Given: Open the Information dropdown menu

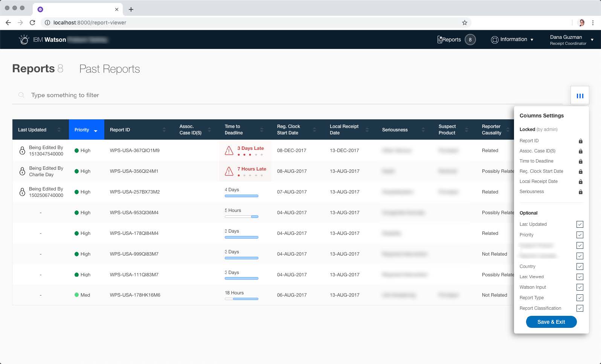Looking at the screenshot, I should tap(512, 40).
